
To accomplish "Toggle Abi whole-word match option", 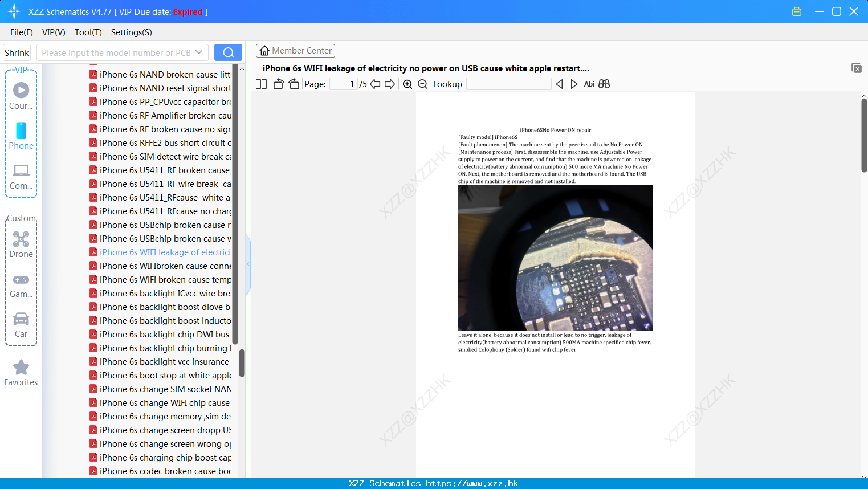I will [x=589, y=84].
